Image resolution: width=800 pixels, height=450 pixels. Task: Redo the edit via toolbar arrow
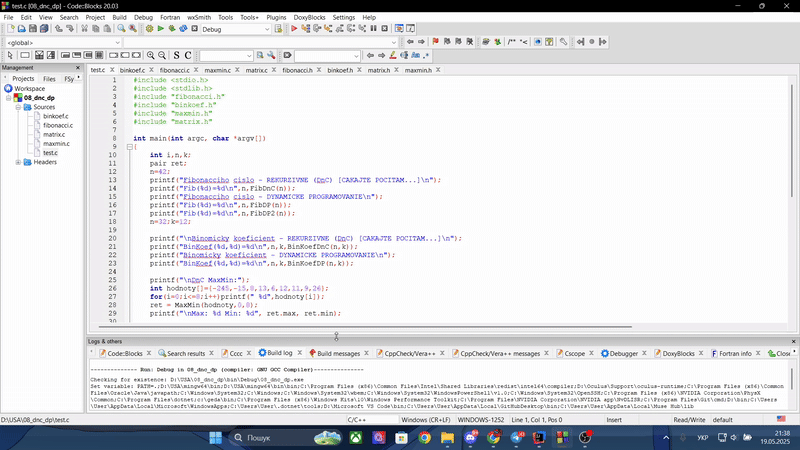pyautogui.click(x=70, y=29)
